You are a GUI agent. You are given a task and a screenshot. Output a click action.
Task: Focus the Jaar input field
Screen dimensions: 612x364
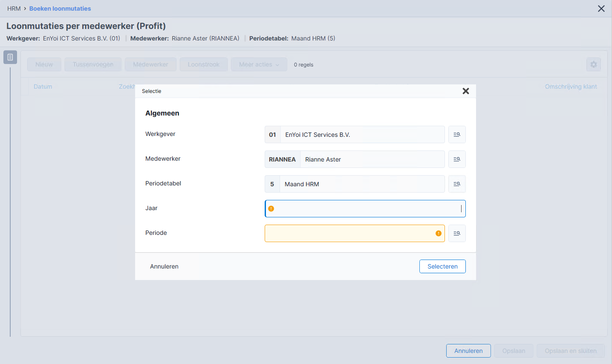(x=365, y=209)
